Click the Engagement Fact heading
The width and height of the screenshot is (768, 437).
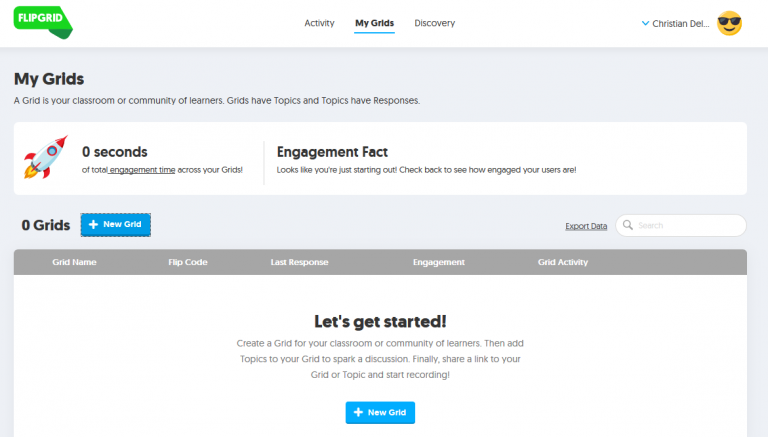331,152
